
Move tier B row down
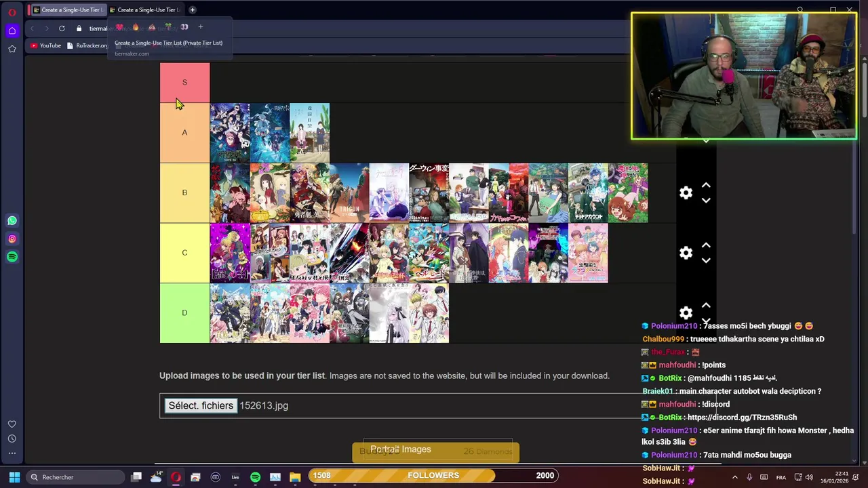[x=706, y=201]
